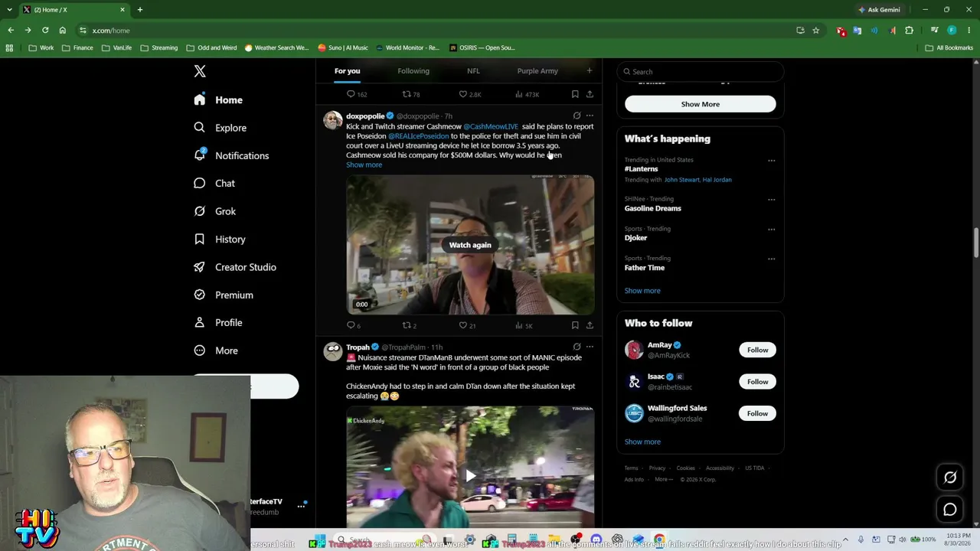The image size is (980, 551).
Task: Like the doxpopolie post with 21 likes
Action: 467,325
